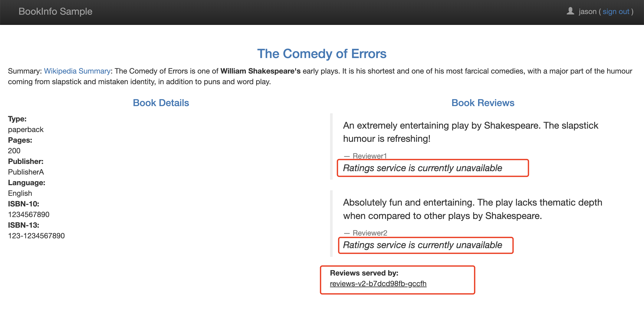Click the ISBN-13 value 123-1234567890
This screenshot has height=324, width=644.
tap(36, 236)
